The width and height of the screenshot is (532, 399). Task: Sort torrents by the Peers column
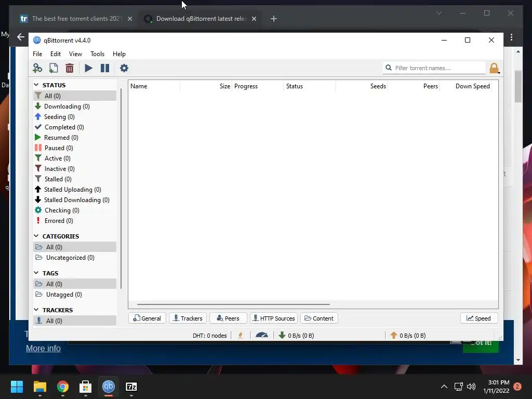click(414, 86)
